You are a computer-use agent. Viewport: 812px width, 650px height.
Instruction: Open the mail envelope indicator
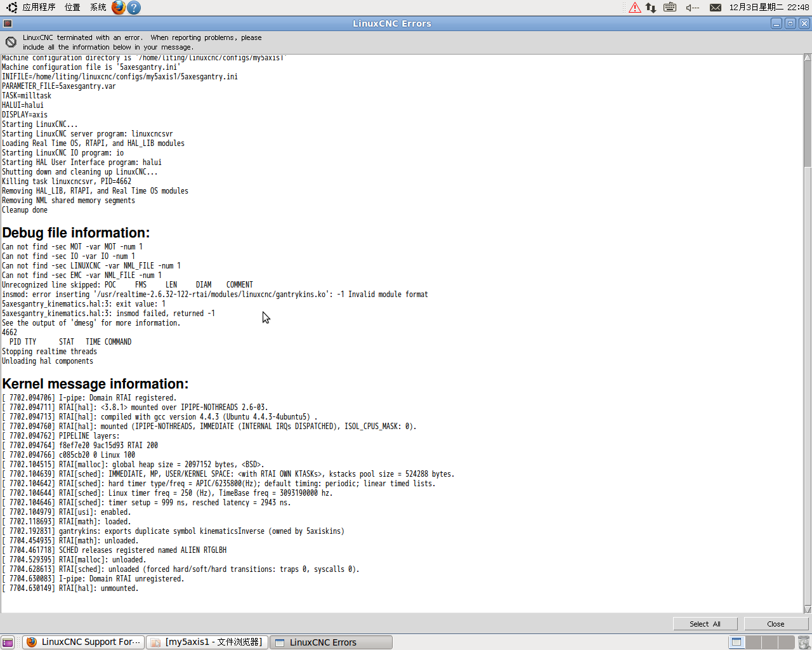716,8
